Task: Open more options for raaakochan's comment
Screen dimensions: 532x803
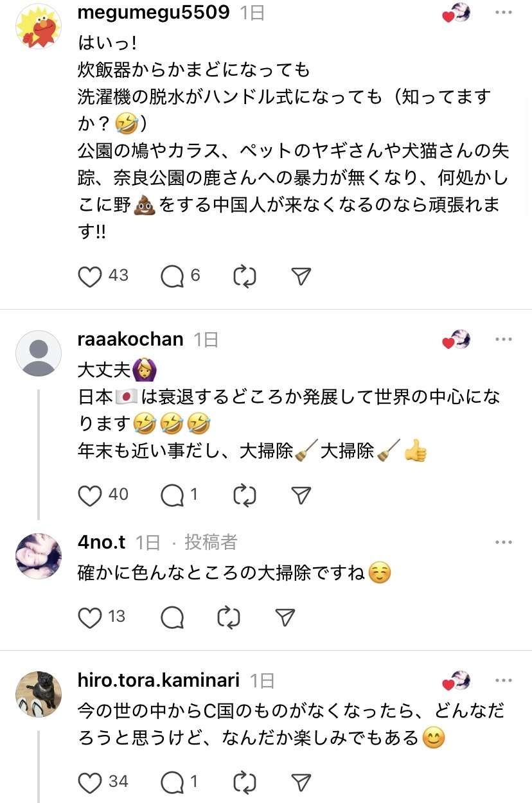Action: [504, 339]
